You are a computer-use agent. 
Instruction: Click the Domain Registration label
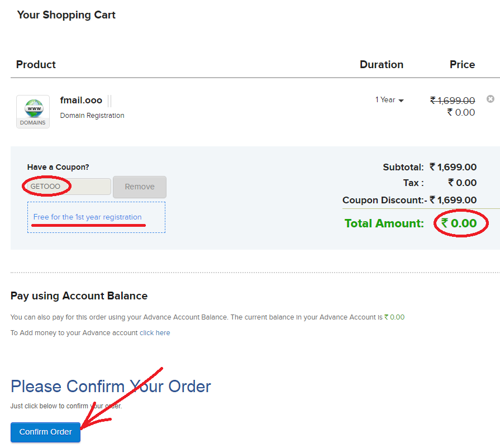[92, 116]
